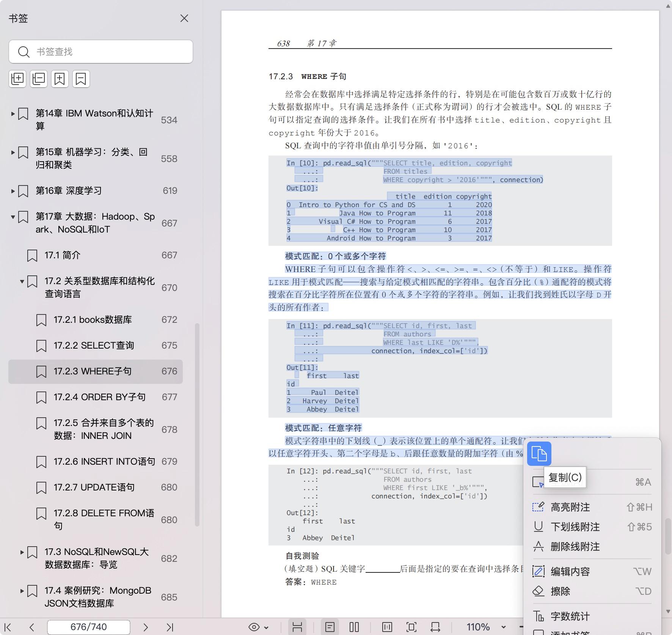Click the expand all bookmarks icon
This screenshot has width=672, height=635.
pos(17,79)
